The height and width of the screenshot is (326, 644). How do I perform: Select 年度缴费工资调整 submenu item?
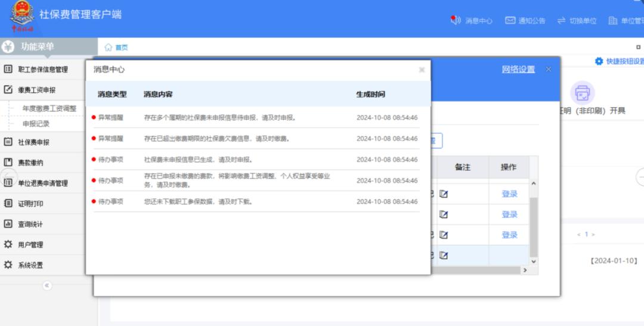coord(49,108)
